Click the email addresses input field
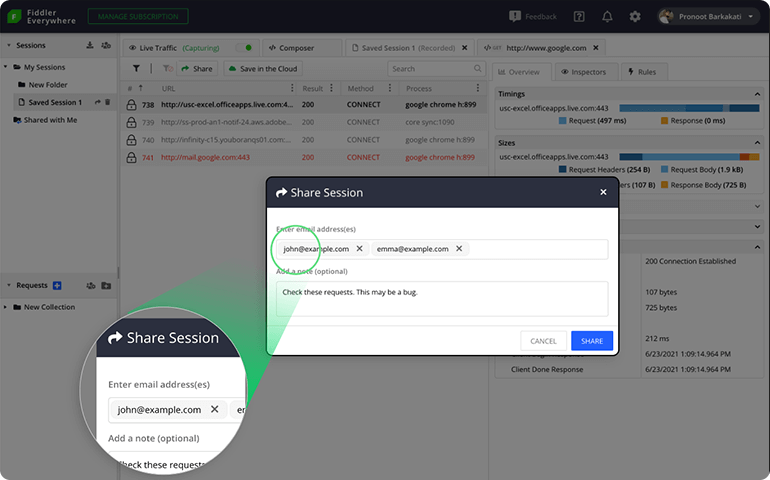 click(x=442, y=249)
